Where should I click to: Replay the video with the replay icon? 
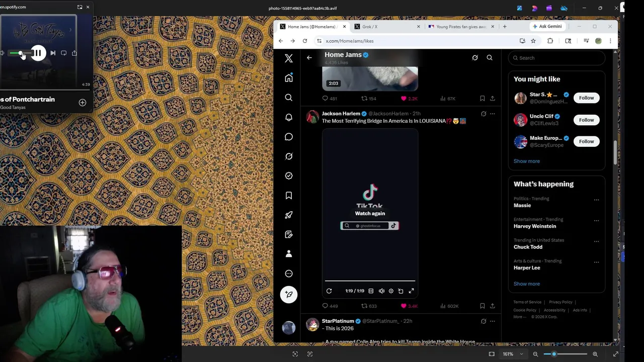point(329,291)
